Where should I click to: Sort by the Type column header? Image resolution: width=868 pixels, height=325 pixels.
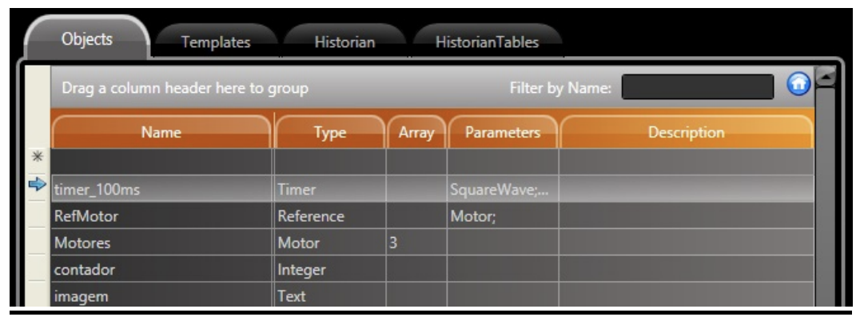coord(330,132)
